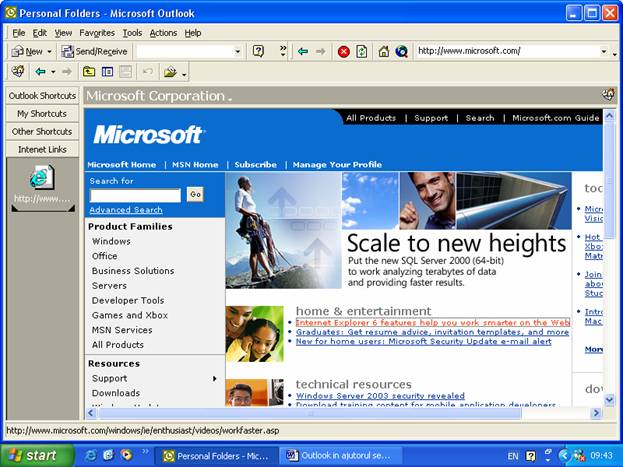
Task: Click the All Products header link
Action: [371, 118]
